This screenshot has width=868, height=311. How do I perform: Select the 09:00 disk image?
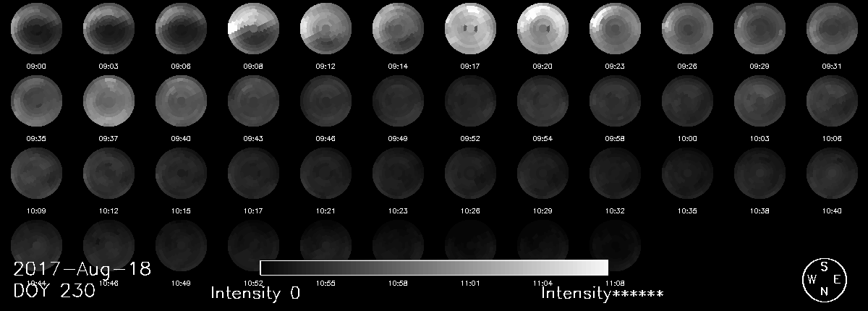(x=36, y=30)
